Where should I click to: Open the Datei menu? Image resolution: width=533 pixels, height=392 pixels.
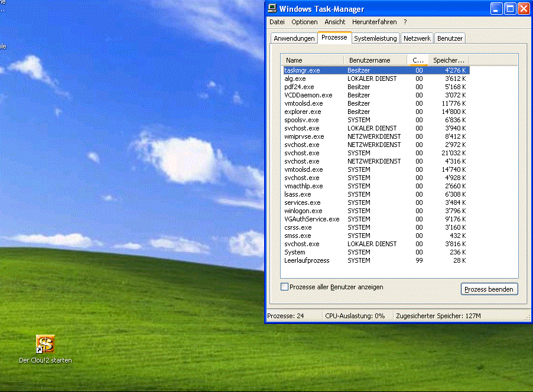tap(277, 22)
